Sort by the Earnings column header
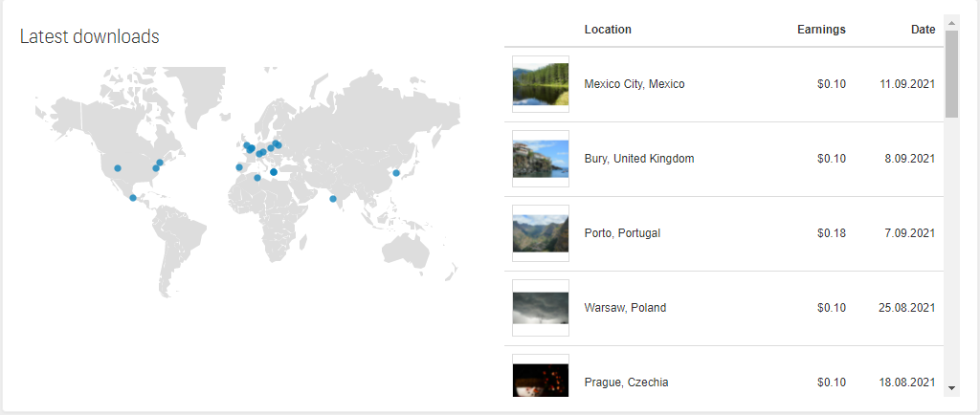 [x=821, y=30]
